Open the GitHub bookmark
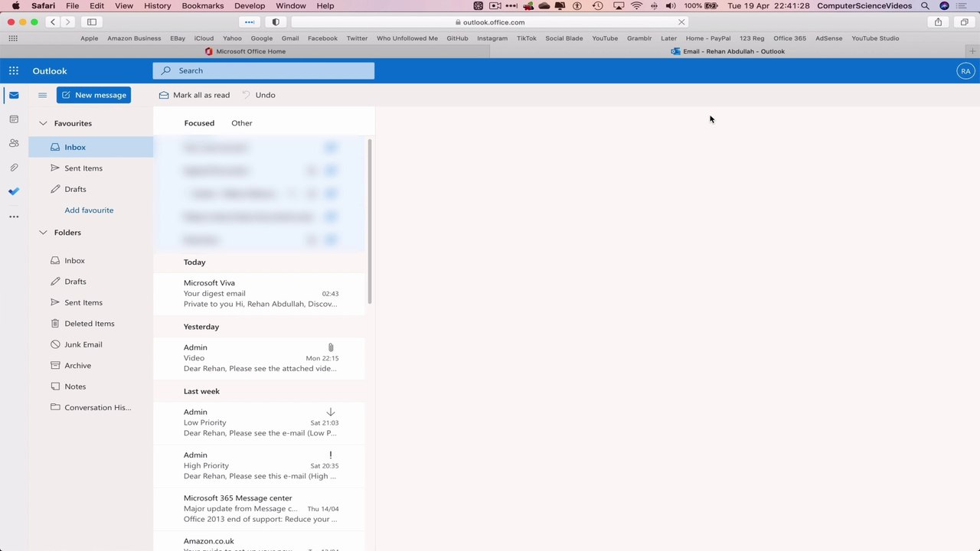Image resolution: width=980 pixels, height=551 pixels. click(457, 38)
